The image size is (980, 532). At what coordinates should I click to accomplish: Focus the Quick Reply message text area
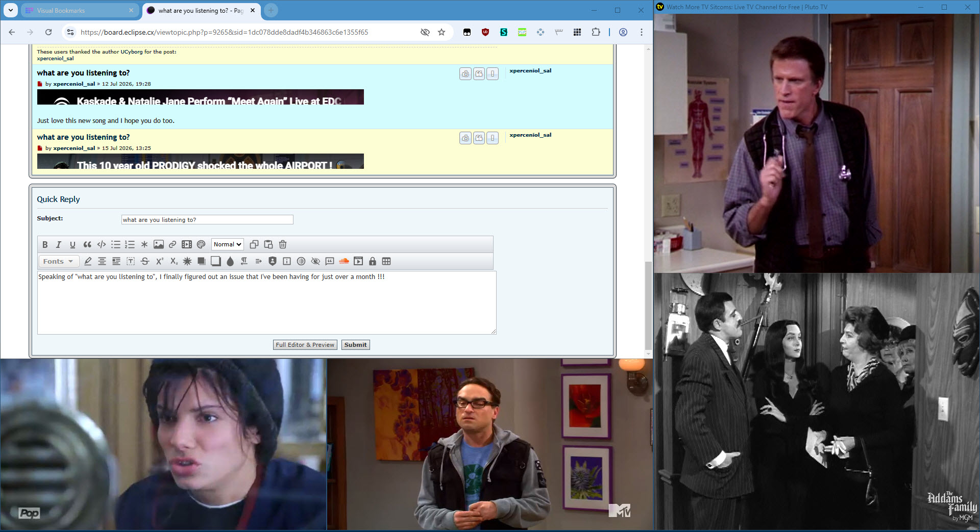point(266,303)
